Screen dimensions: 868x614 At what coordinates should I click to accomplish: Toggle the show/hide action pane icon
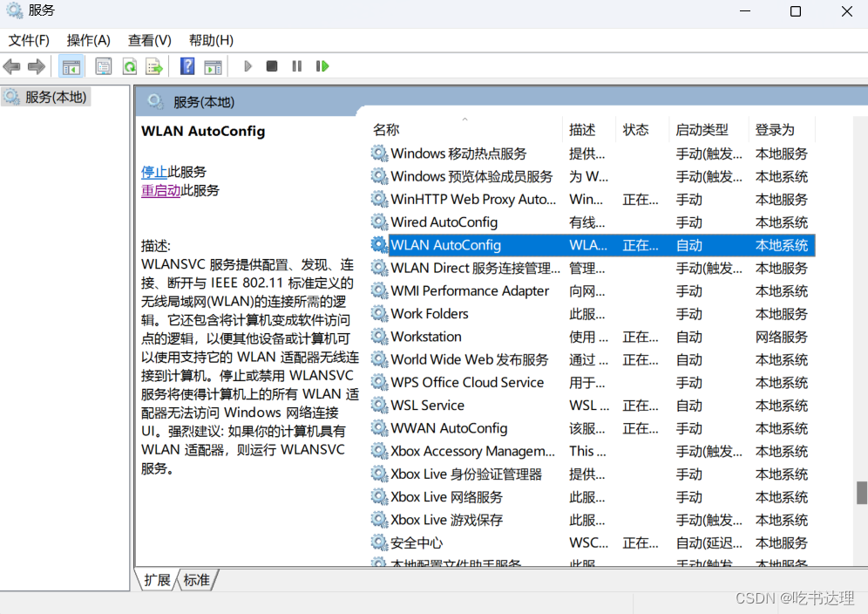[x=214, y=67]
